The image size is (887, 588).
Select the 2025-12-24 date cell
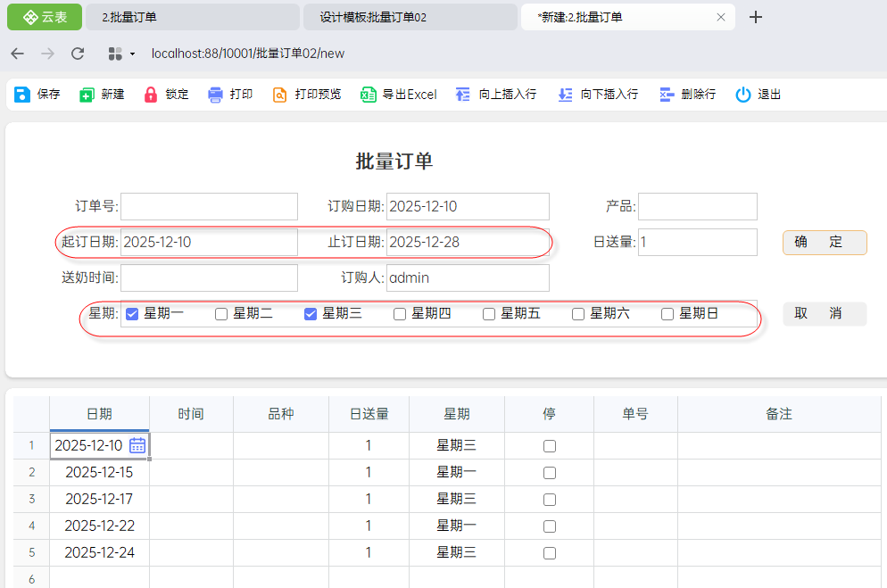coord(100,552)
